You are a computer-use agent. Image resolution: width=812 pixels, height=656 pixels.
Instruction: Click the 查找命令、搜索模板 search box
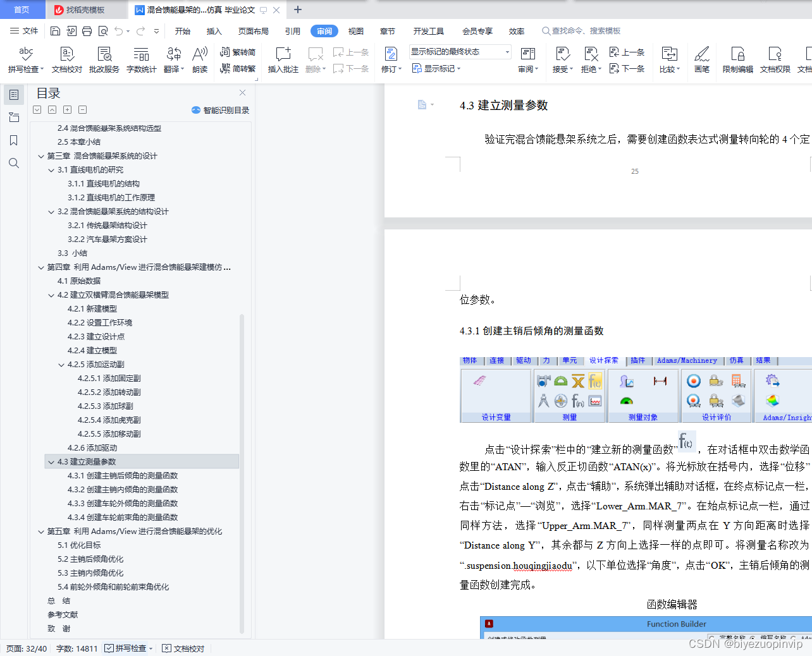pos(582,31)
